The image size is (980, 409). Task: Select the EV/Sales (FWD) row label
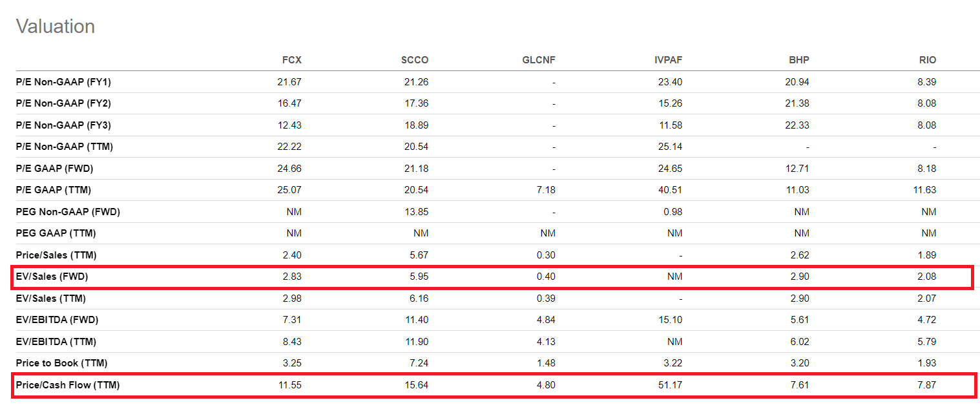(x=52, y=277)
